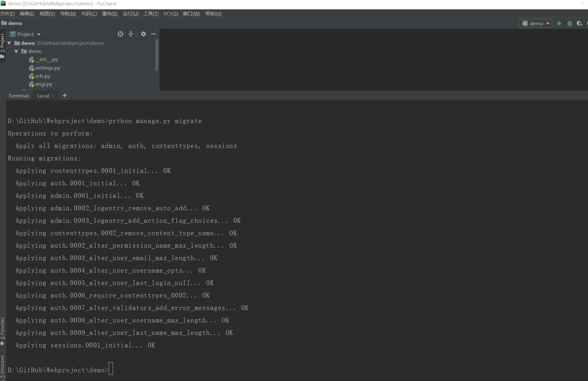Collapse all nodes in the Project panel
This screenshot has height=381, width=588.
(131, 34)
